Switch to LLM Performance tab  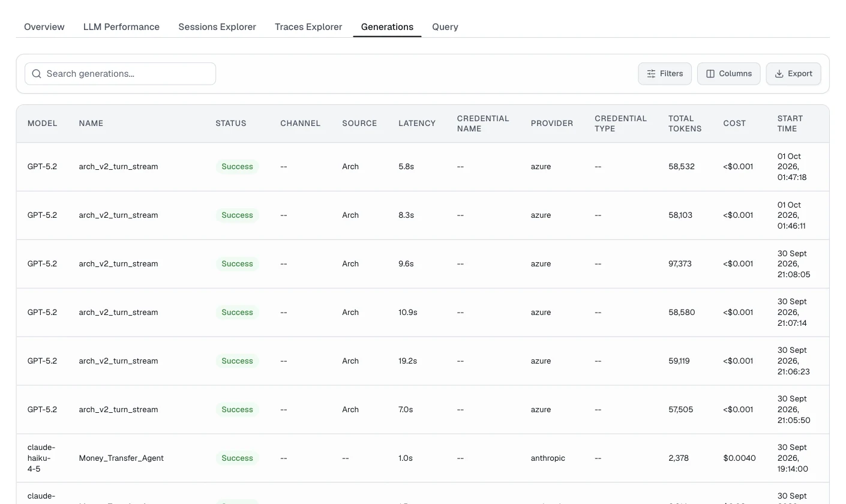121,27
